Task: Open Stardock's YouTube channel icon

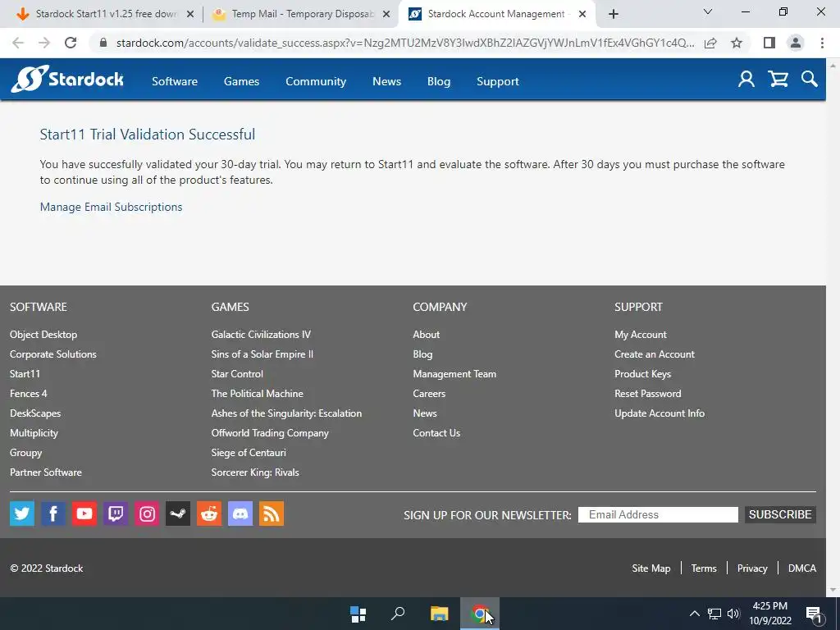Action: click(84, 514)
